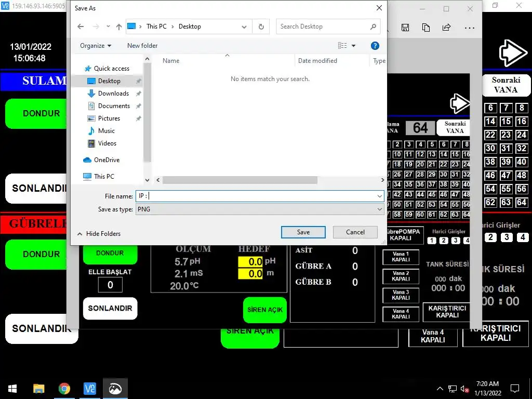Go up one folder level arrow
This screenshot has width=532, height=399.
coord(119,26)
